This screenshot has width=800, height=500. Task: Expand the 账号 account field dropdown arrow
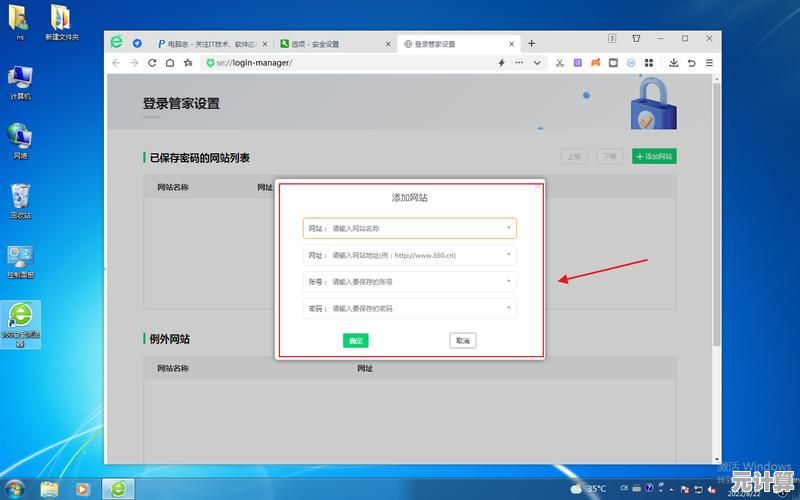[508, 282]
